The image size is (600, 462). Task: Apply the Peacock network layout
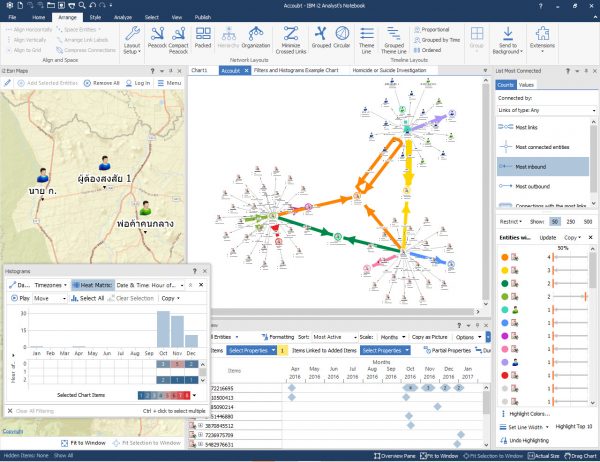click(x=157, y=37)
